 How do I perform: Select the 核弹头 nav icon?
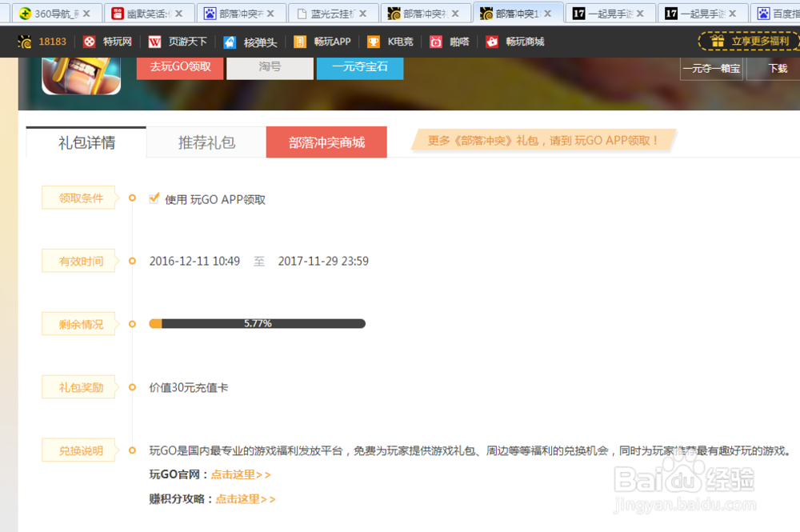(x=228, y=42)
